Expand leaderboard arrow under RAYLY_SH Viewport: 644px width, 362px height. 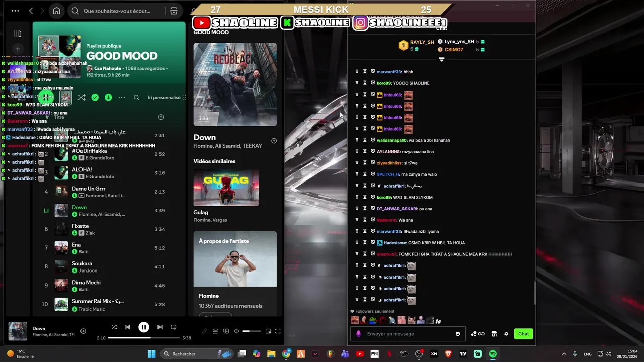pyautogui.click(x=442, y=59)
